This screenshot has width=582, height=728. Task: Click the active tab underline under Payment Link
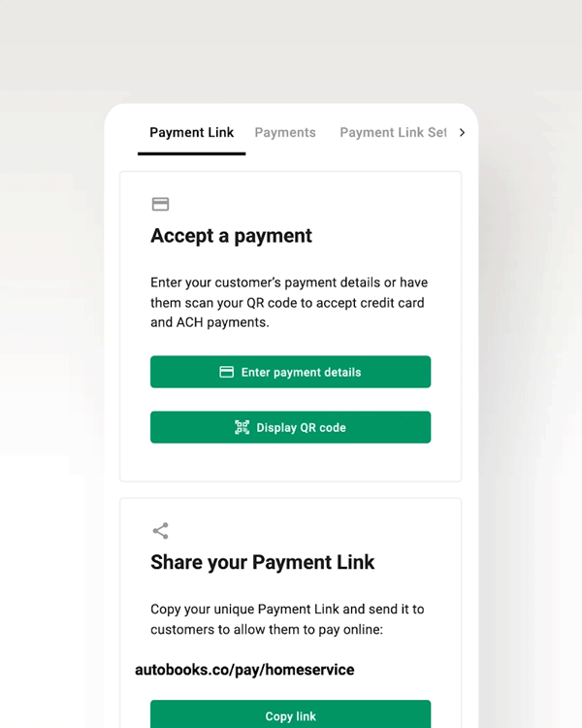point(192,153)
